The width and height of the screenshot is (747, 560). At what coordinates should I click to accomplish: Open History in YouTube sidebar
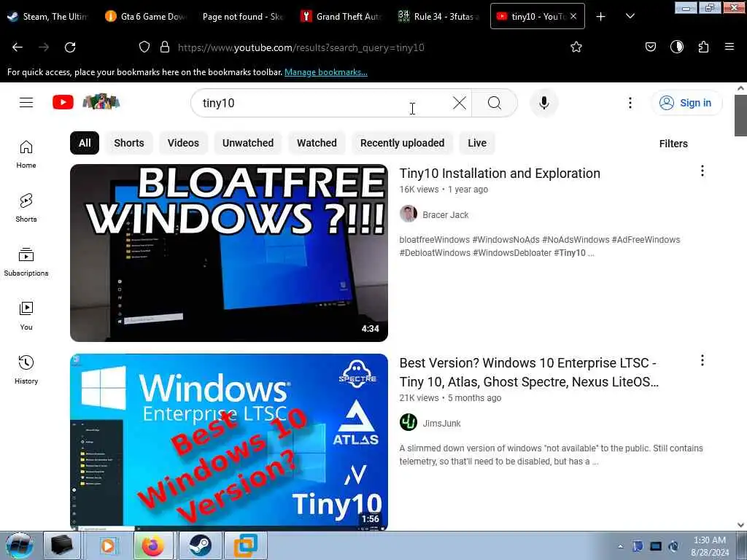(x=26, y=370)
